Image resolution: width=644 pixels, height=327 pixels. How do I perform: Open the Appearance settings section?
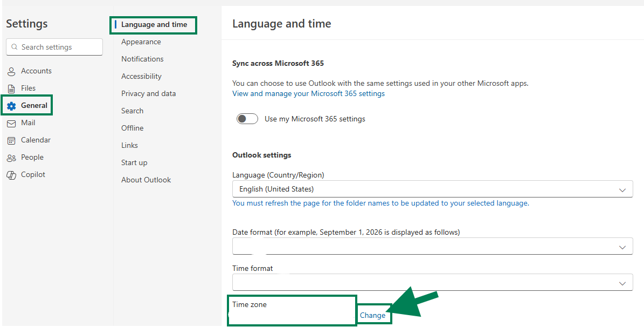pos(141,42)
